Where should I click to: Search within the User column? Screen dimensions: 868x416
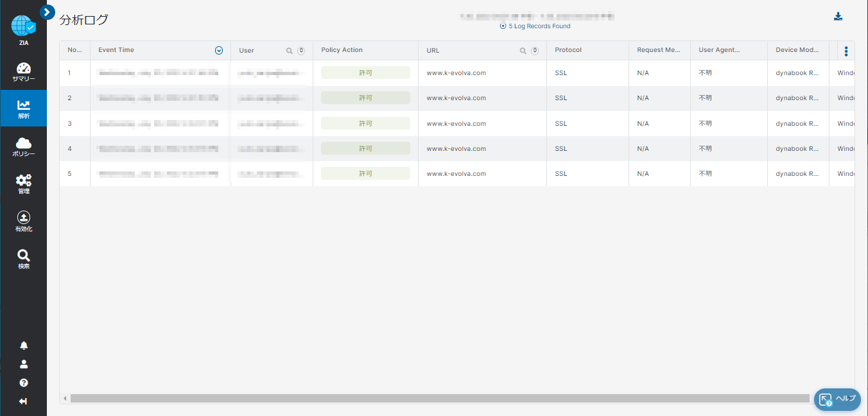pos(290,51)
